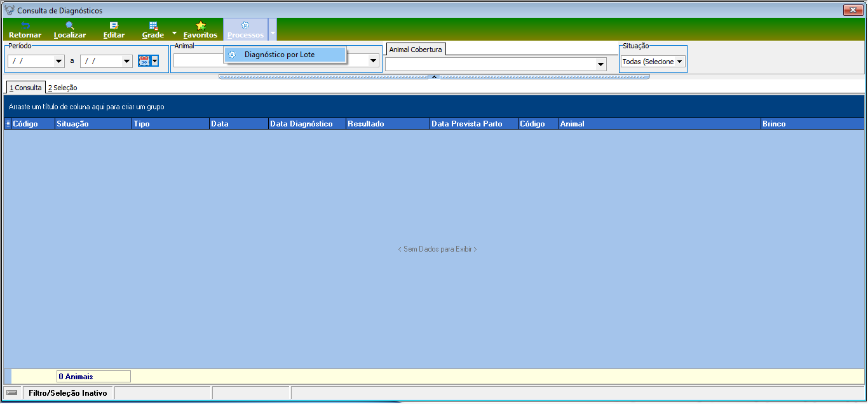Sort by Data Prevista Parto header
868x404 pixels.
(474, 124)
